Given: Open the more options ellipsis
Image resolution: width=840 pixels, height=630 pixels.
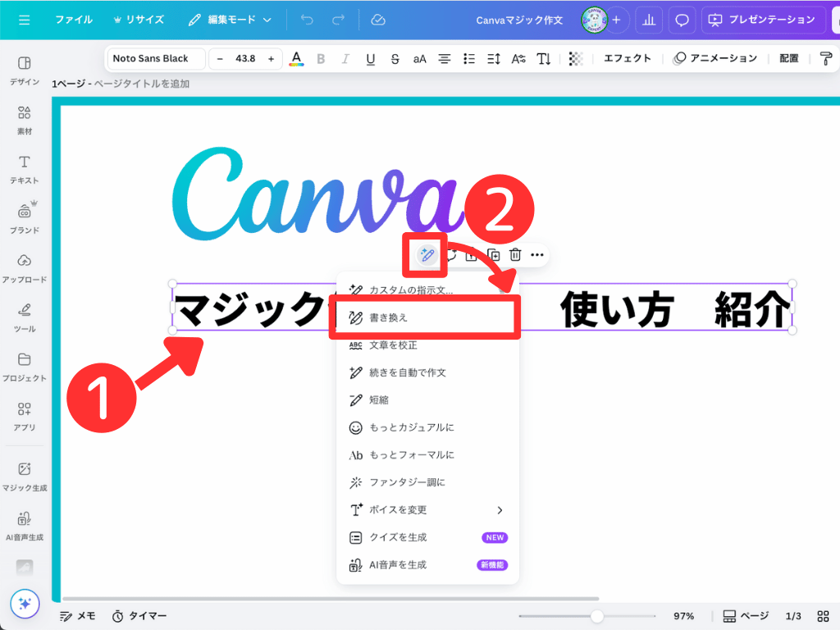Looking at the screenshot, I should (x=537, y=255).
